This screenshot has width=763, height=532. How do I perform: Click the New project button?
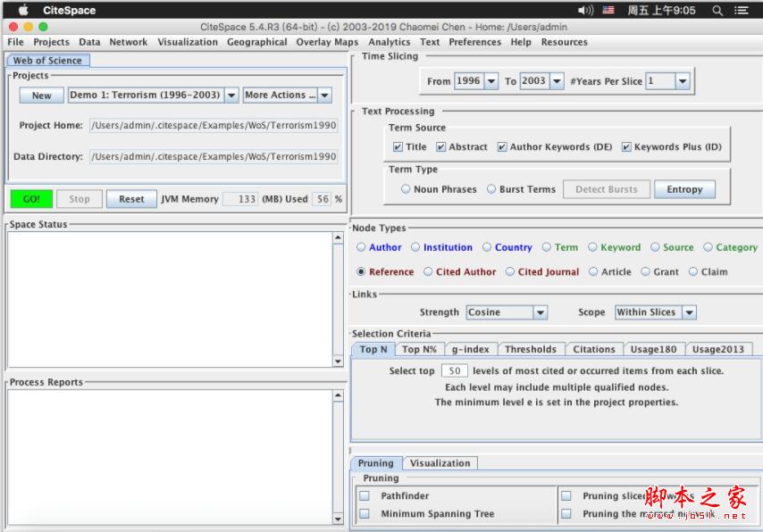click(41, 96)
